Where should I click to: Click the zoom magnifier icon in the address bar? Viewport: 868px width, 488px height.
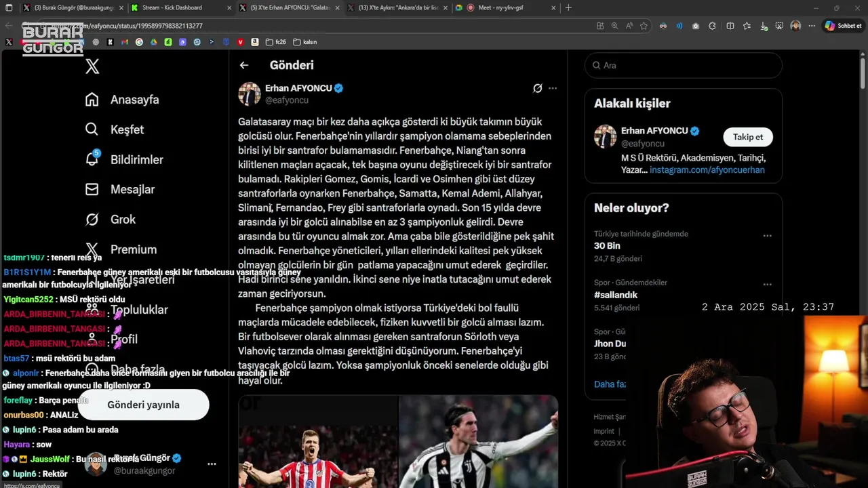(x=614, y=26)
